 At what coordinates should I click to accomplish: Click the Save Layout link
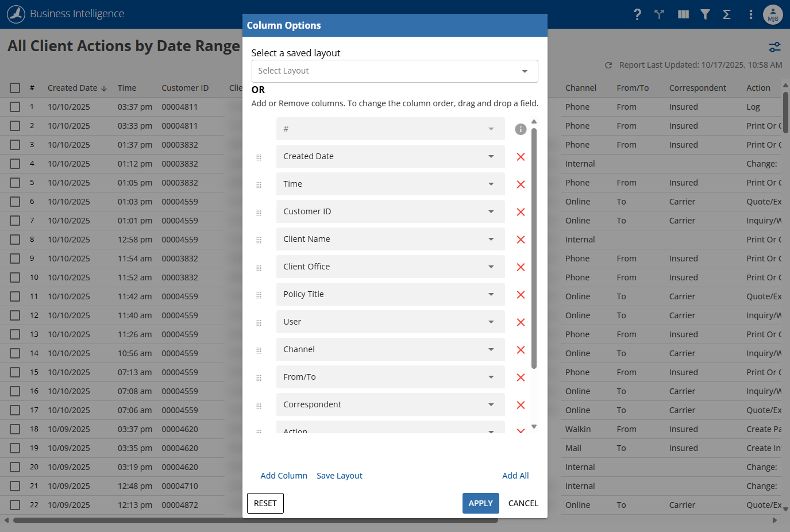340,476
